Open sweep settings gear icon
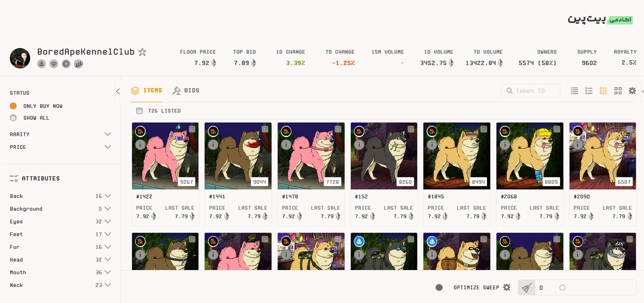The width and height of the screenshot is (644, 303). tap(507, 287)
